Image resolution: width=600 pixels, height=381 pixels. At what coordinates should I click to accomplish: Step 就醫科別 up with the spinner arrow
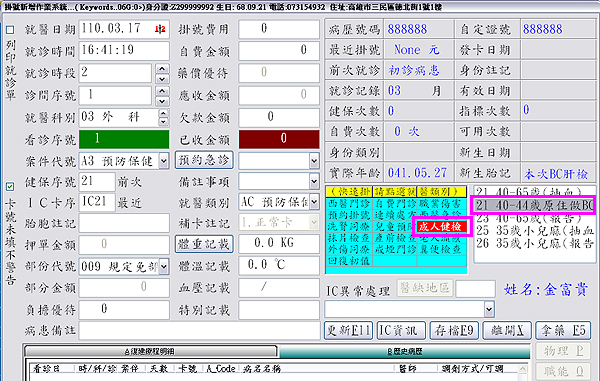coord(163,113)
